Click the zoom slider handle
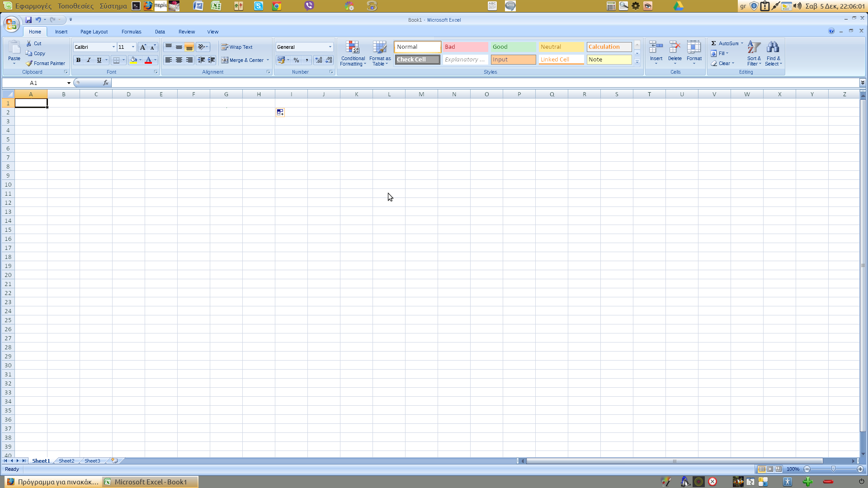This screenshot has width=868, height=488. [833, 469]
